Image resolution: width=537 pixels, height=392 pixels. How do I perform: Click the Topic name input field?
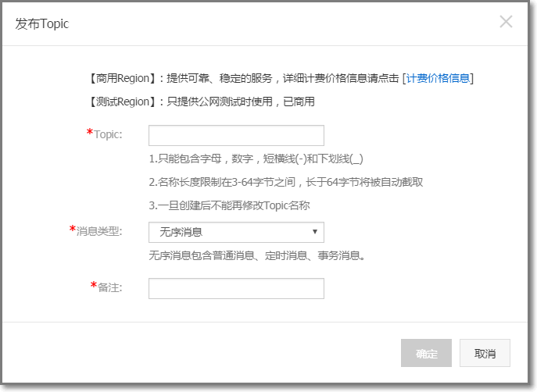tap(236, 135)
